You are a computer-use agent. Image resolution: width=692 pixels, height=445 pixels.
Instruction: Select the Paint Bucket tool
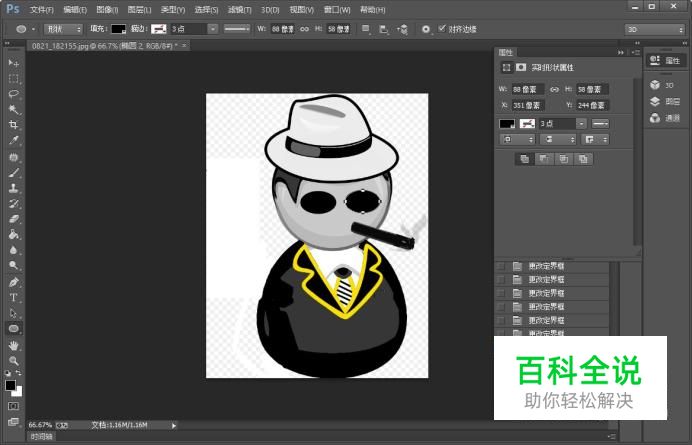tap(13, 234)
